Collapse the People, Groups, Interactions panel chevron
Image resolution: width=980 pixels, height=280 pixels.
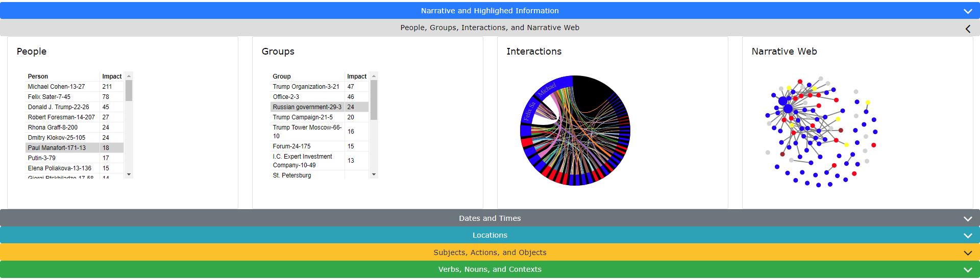[x=967, y=29]
